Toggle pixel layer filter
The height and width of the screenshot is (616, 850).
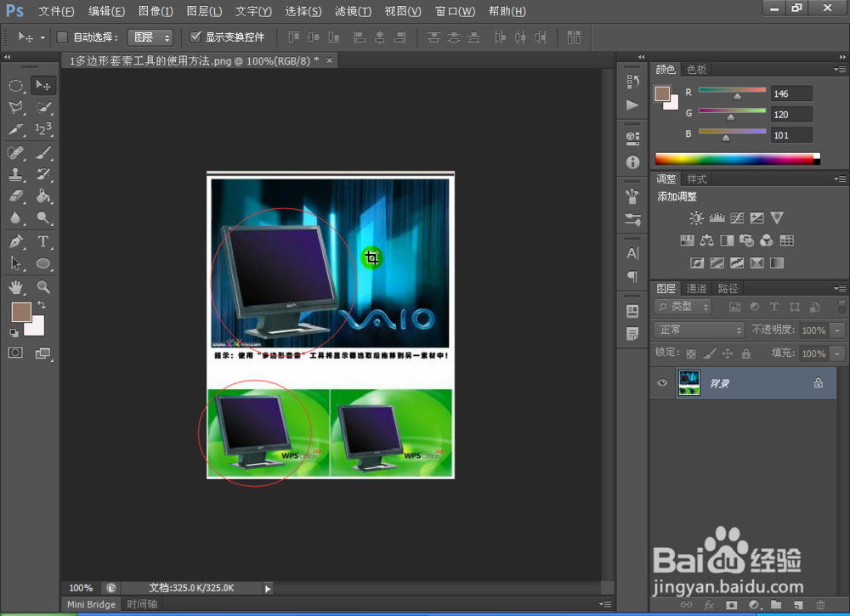734,308
